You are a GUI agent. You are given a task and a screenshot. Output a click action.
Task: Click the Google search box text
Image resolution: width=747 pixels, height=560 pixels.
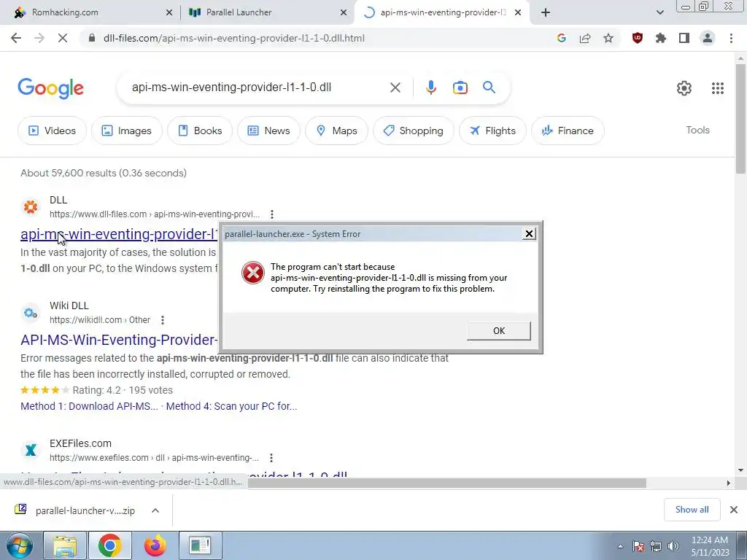tap(231, 87)
